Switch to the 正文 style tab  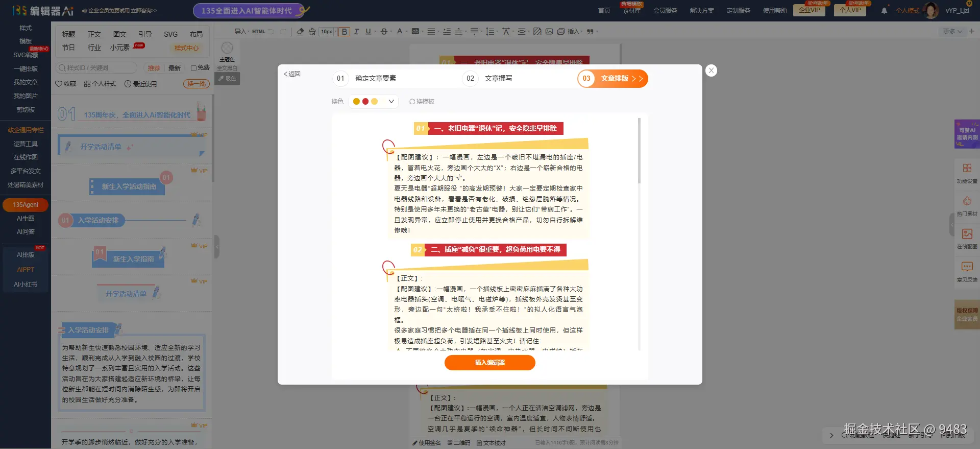tap(94, 34)
